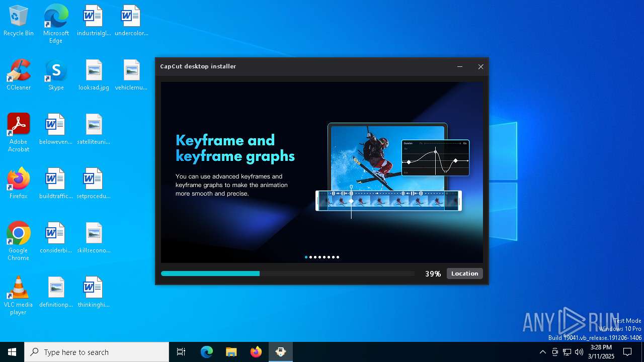This screenshot has width=644, height=362.
Task: Select the setprocedu... Word document
Action: [94, 184]
